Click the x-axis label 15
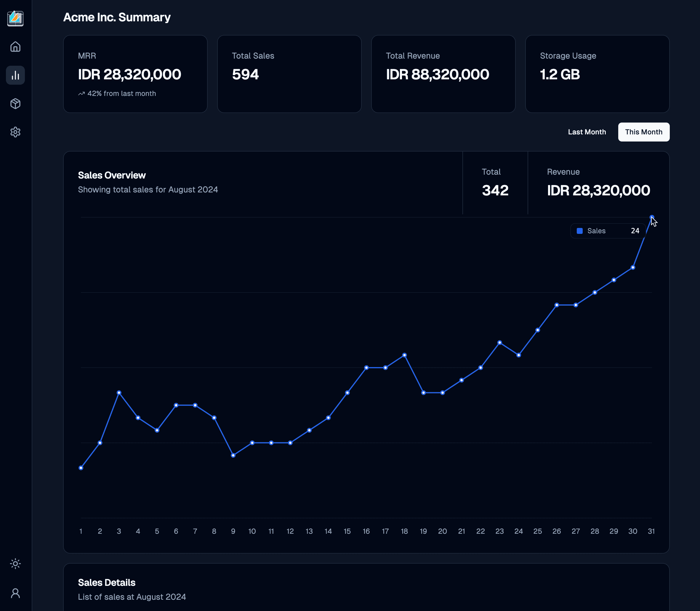 [x=347, y=531]
